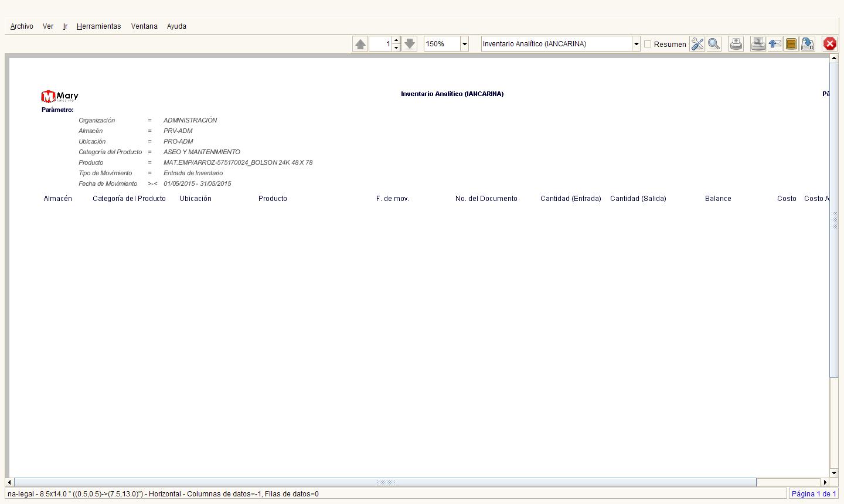
Task: Increase page number with spinner up
Action: 396,40
